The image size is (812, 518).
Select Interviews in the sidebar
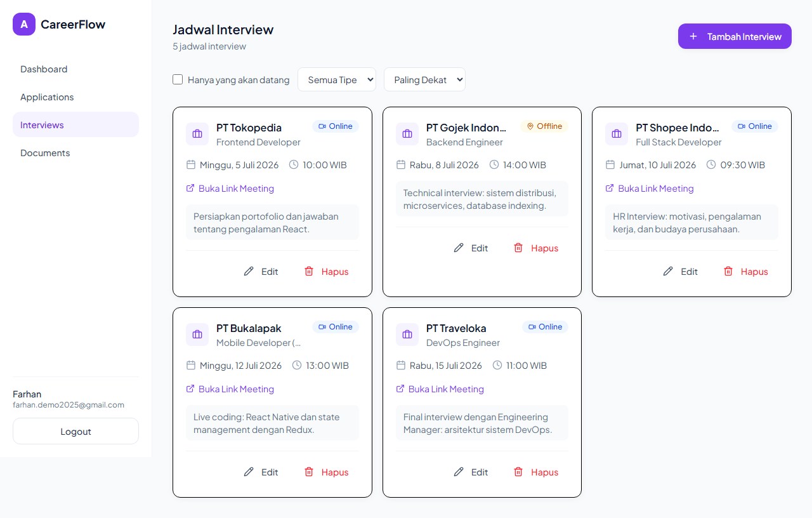75,125
